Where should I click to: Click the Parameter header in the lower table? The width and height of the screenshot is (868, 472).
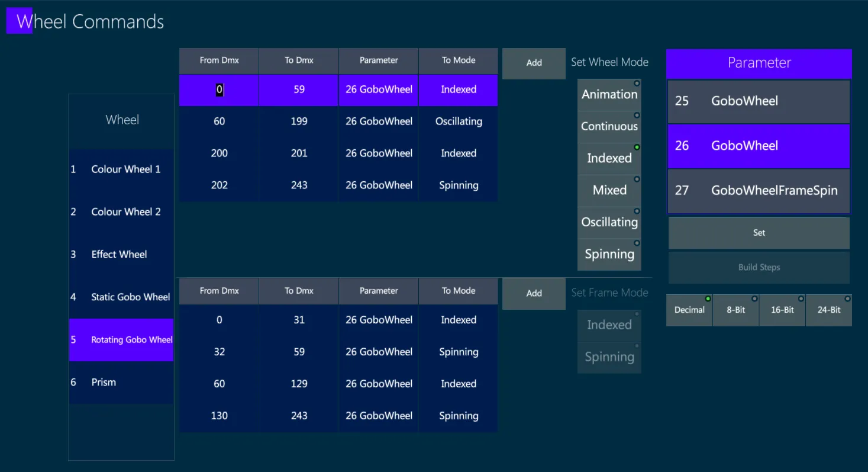(x=379, y=291)
